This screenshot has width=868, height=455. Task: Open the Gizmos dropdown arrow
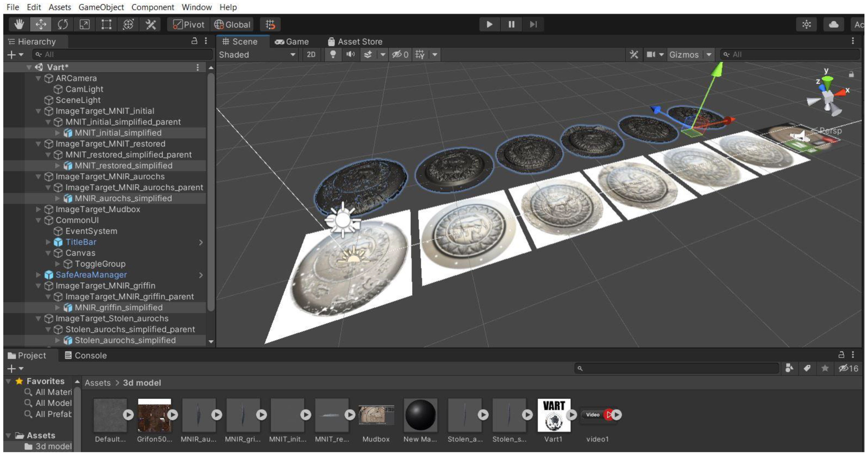coord(709,54)
